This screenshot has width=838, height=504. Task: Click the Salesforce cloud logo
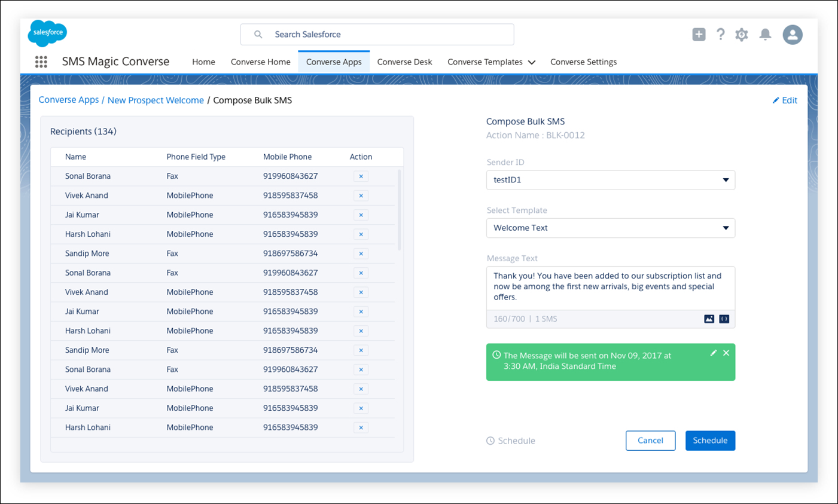click(47, 33)
